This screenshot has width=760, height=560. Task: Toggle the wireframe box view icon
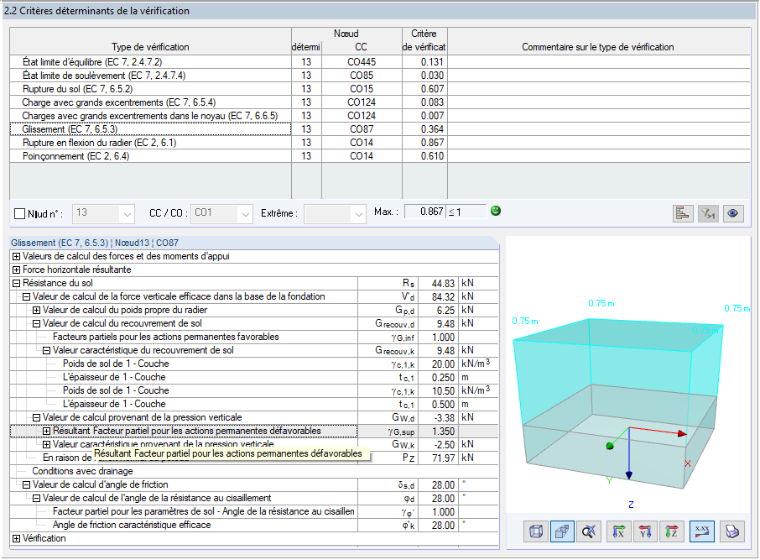536,531
